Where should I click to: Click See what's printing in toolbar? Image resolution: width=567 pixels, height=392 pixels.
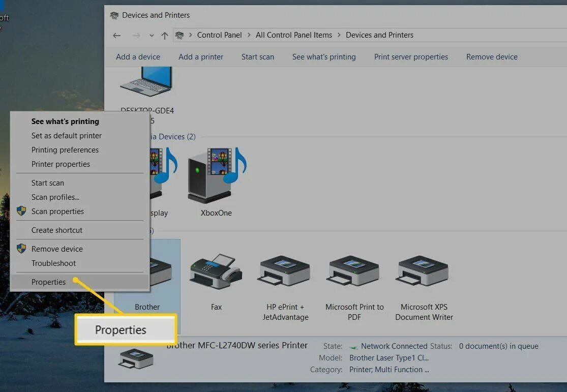click(324, 57)
